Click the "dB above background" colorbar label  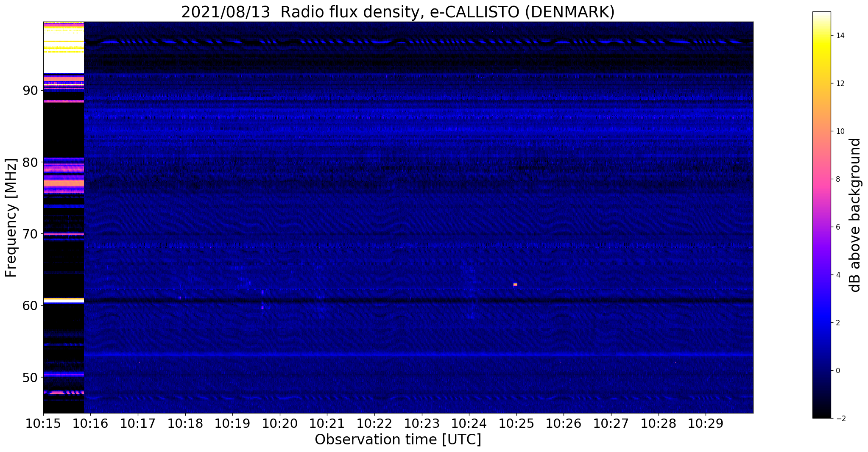[855, 215]
